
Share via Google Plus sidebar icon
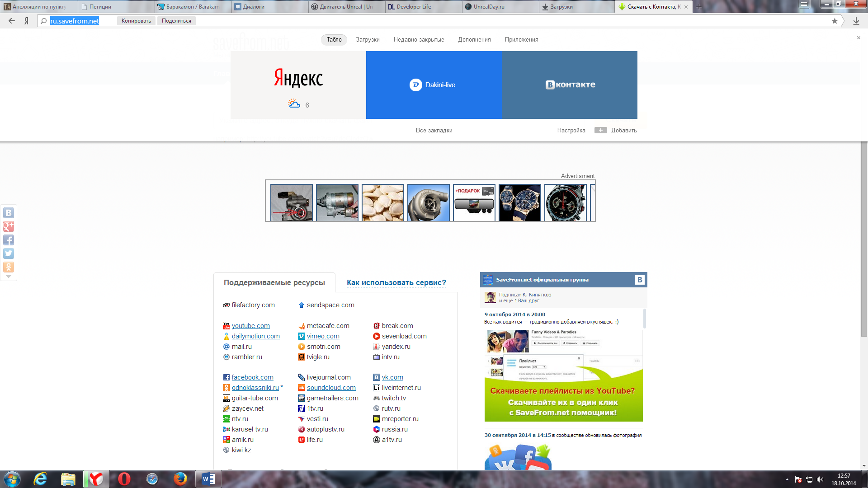(x=9, y=226)
